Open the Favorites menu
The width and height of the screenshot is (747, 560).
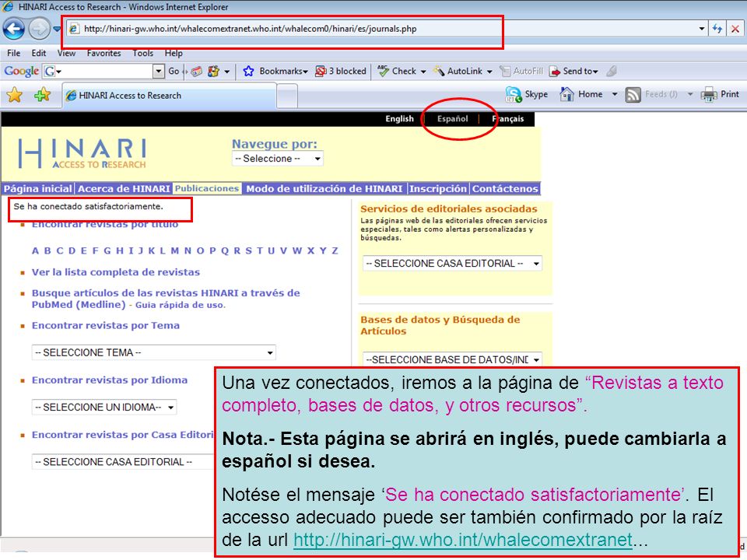pos(103,54)
